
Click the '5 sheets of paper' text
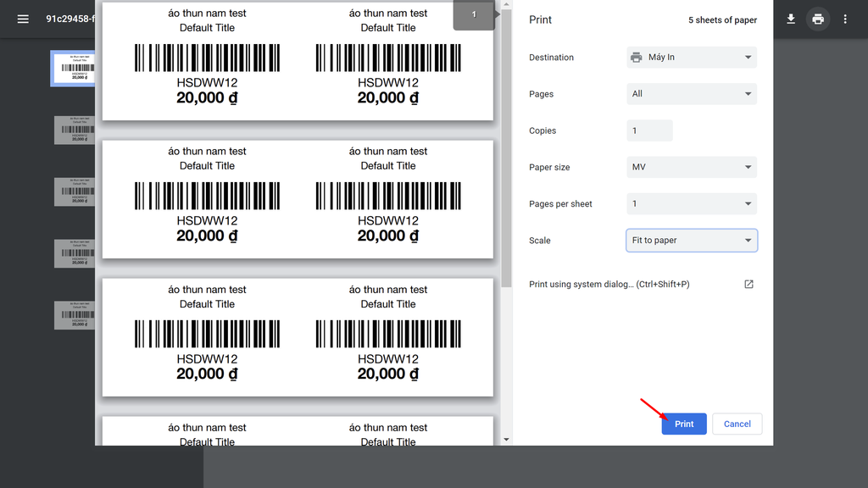[722, 20]
